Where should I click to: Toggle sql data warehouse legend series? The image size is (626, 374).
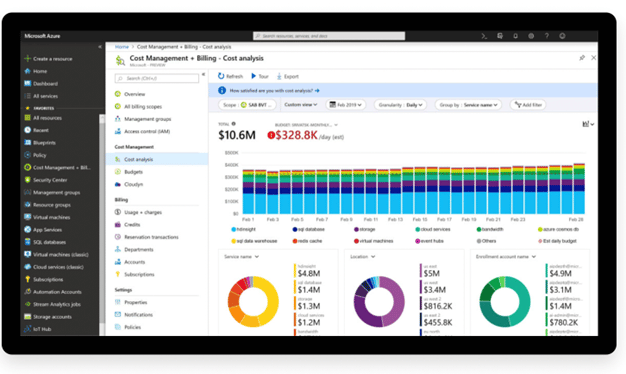click(254, 241)
